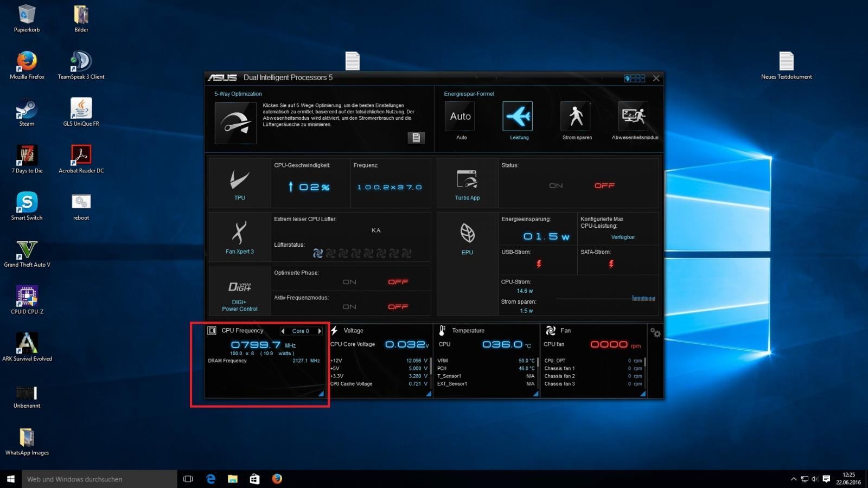Click the SATA-Strom lightning bolt icon
Screen dimensions: 868x488
(611, 264)
